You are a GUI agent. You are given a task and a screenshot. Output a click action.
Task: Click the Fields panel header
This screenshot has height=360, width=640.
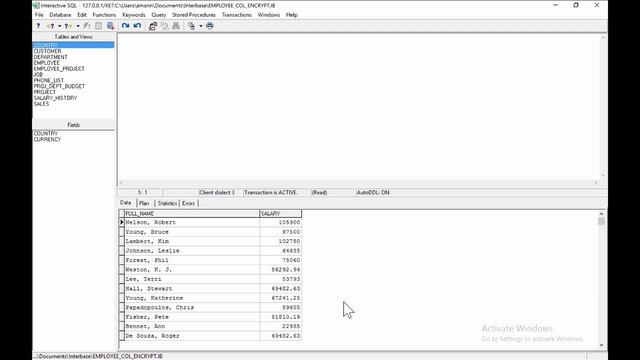tap(73, 125)
